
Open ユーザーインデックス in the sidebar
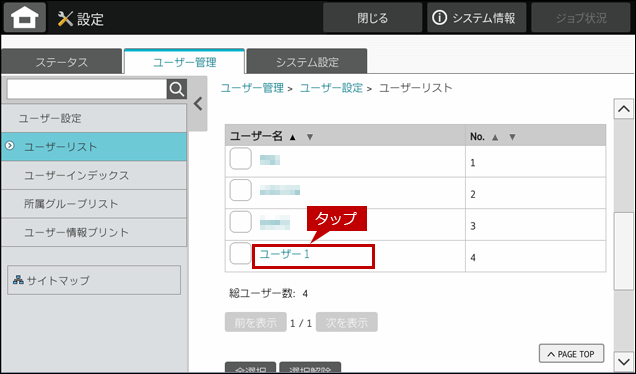click(x=94, y=175)
